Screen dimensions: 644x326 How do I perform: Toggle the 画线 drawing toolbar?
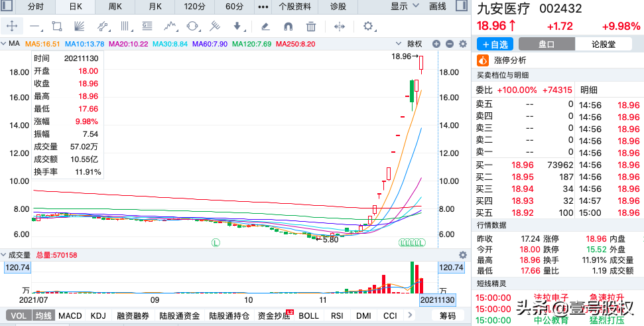438,7
